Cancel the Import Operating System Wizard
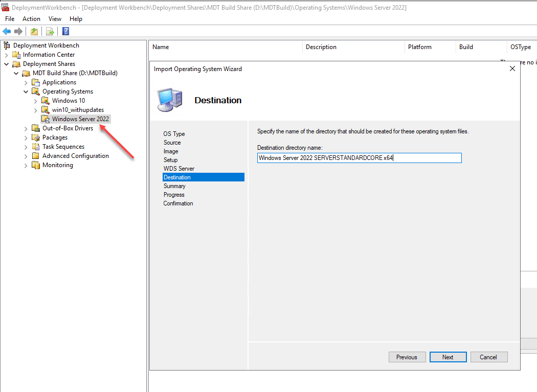This screenshot has width=537, height=392. tap(489, 357)
